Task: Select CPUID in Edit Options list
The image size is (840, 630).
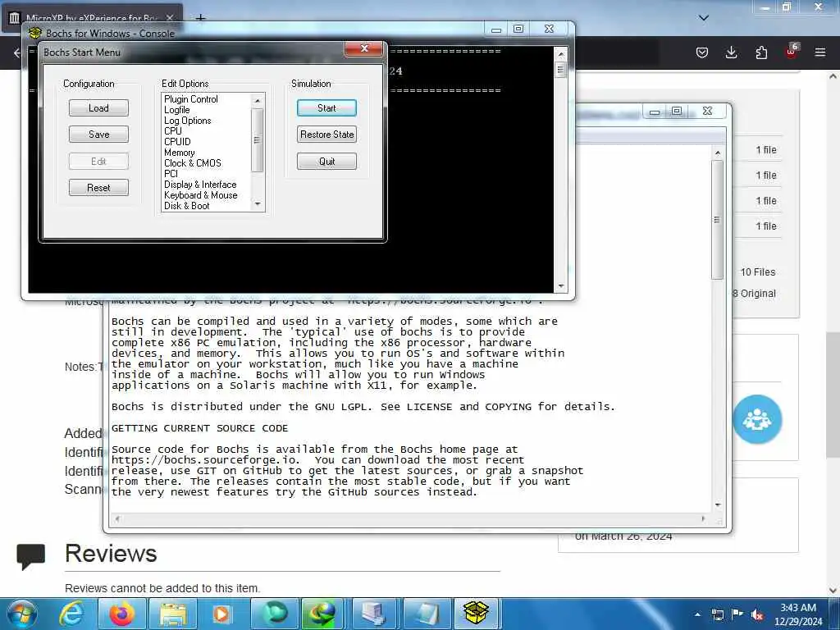Action: pyautogui.click(x=177, y=142)
